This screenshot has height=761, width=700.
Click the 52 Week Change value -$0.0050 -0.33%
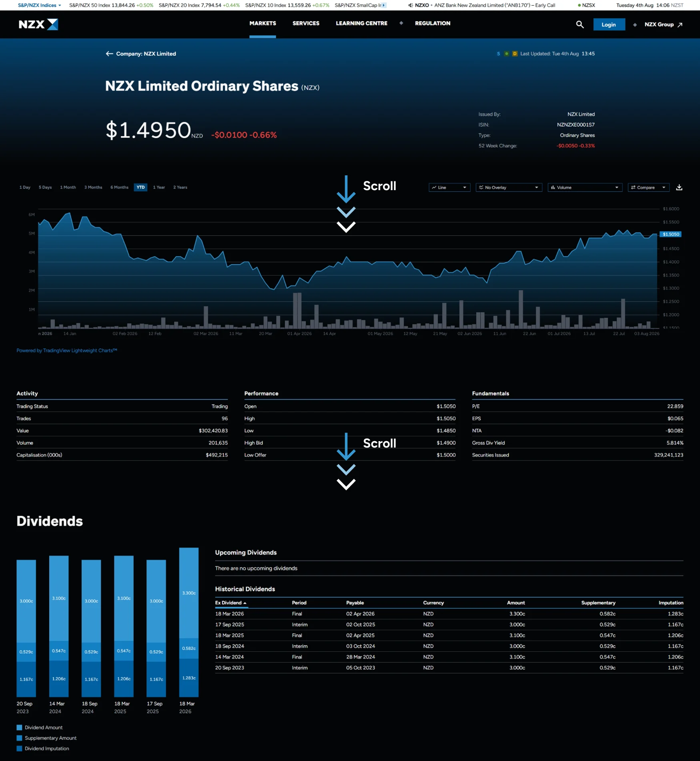tap(576, 146)
